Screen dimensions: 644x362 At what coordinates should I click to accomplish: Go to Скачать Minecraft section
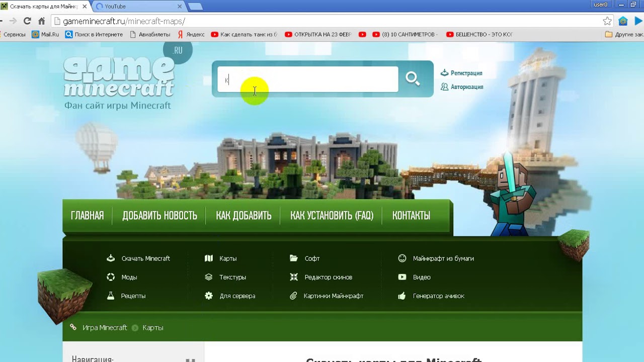pos(146,258)
